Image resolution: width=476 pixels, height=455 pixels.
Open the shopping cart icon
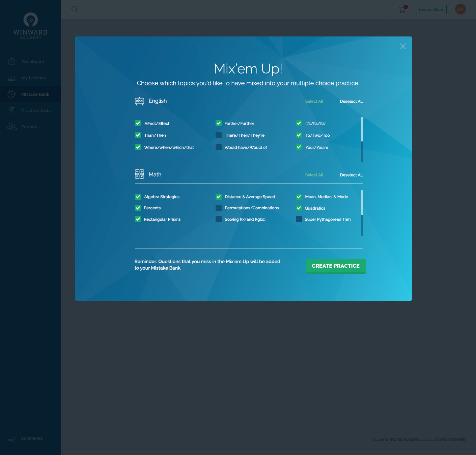[x=403, y=9]
